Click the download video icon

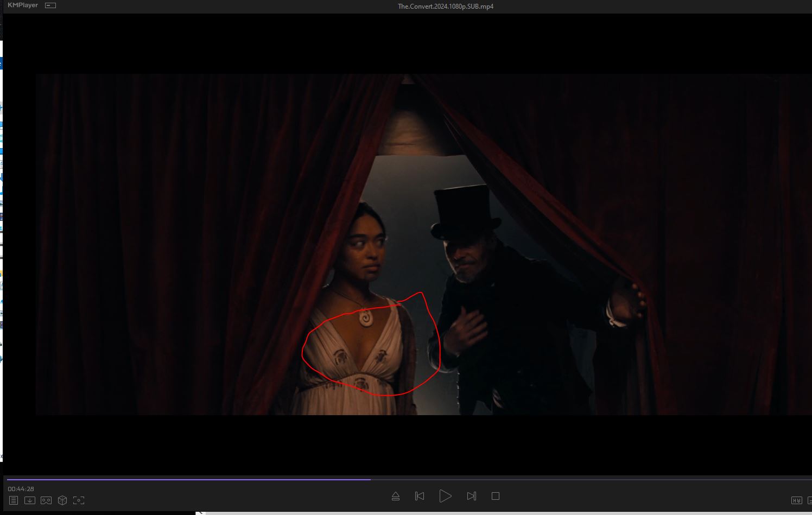click(30, 500)
